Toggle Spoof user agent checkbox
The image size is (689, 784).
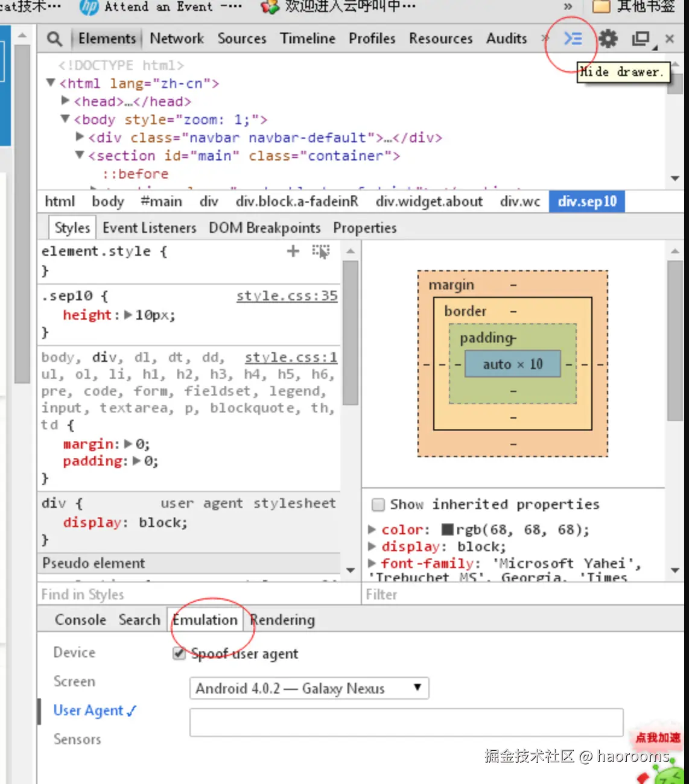(179, 653)
